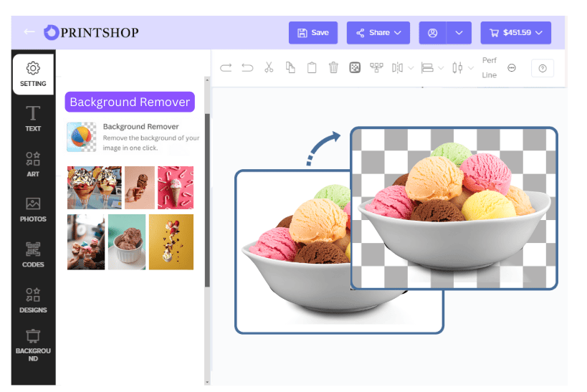Click the Printshop logo
This screenshot has height=392, width=587.
tap(91, 32)
